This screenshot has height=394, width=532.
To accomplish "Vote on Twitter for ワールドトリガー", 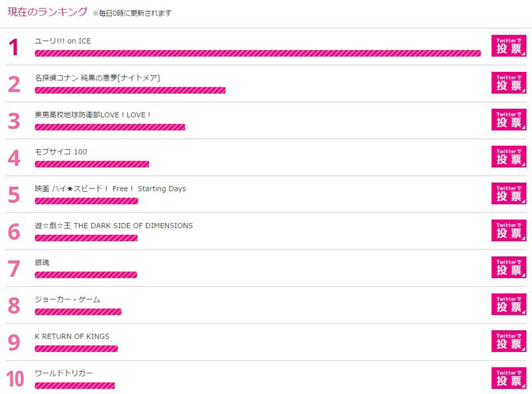I will point(509,378).
